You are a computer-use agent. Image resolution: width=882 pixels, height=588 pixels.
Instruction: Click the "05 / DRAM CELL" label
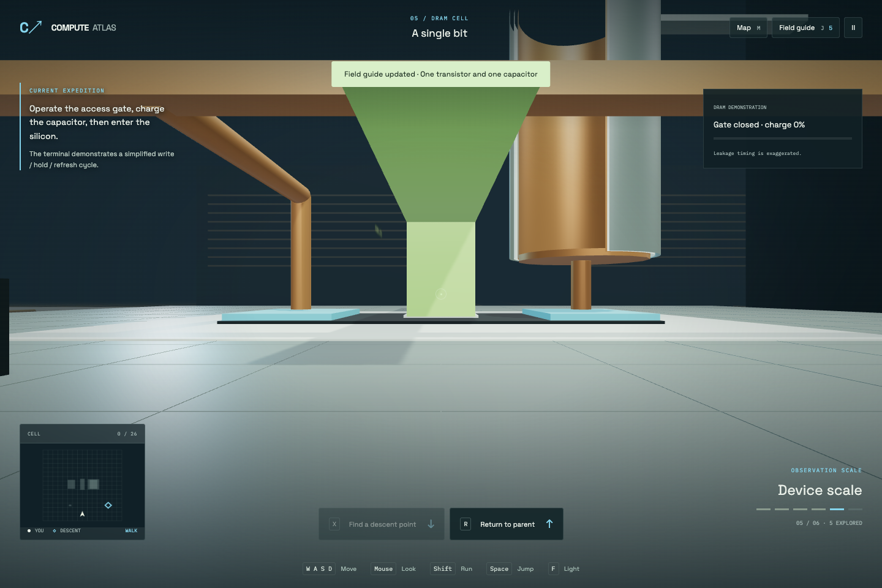coord(439,18)
